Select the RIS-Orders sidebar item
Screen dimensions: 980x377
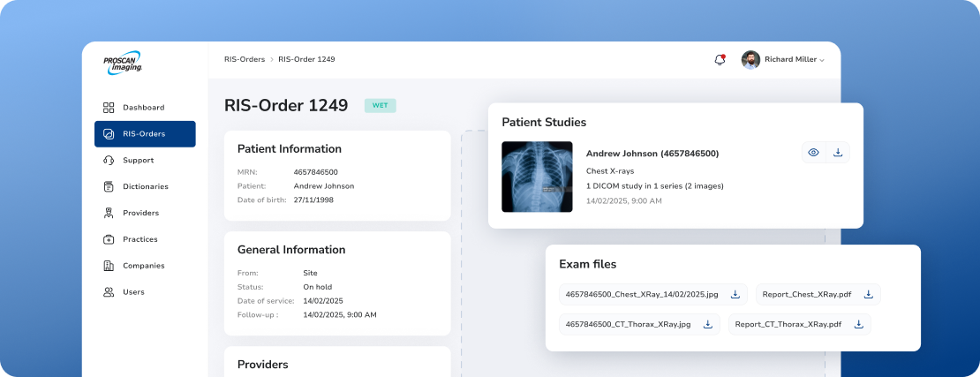145,134
